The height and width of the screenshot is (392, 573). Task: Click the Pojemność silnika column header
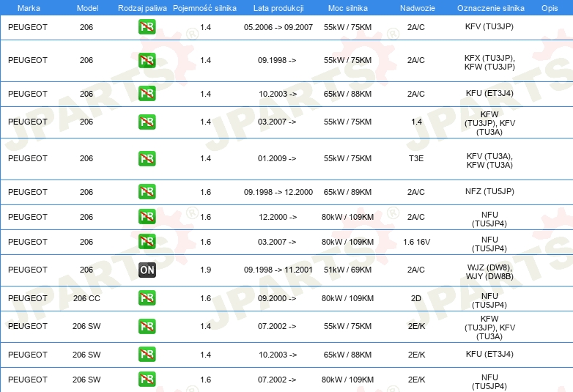coord(204,8)
